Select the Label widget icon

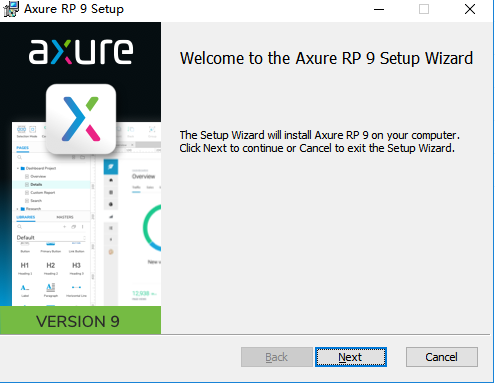(x=25, y=288)
